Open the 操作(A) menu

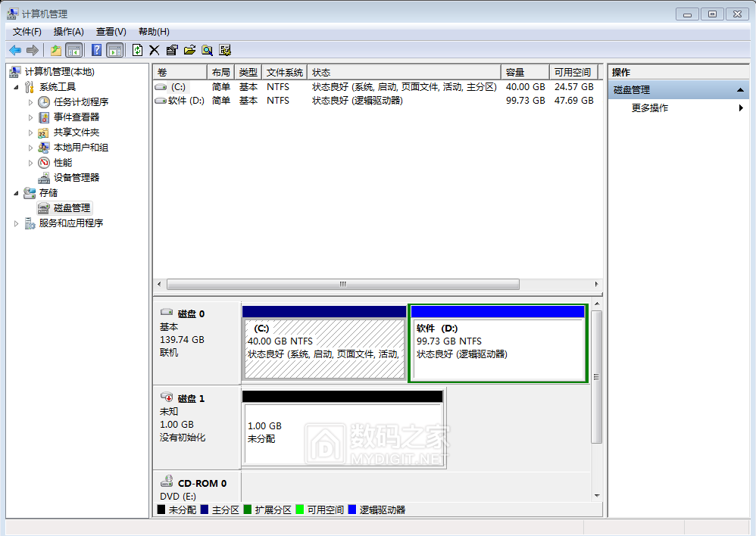[x=68, y=31]
